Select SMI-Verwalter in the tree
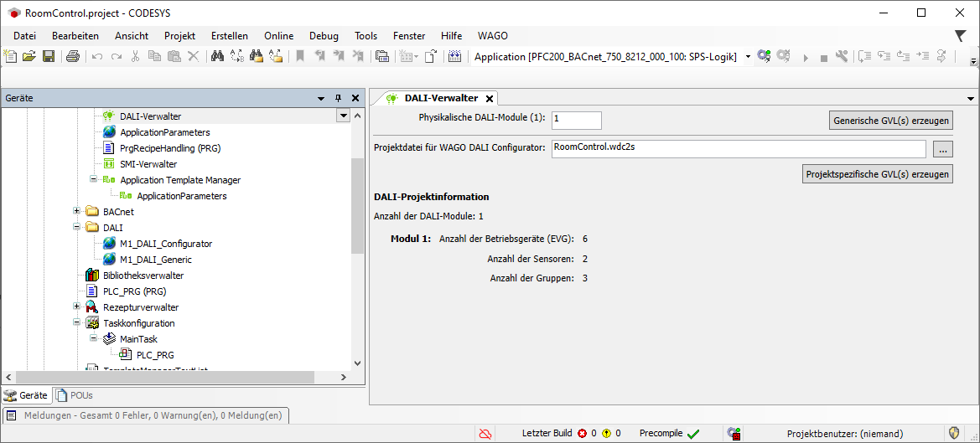 (148, 164)
